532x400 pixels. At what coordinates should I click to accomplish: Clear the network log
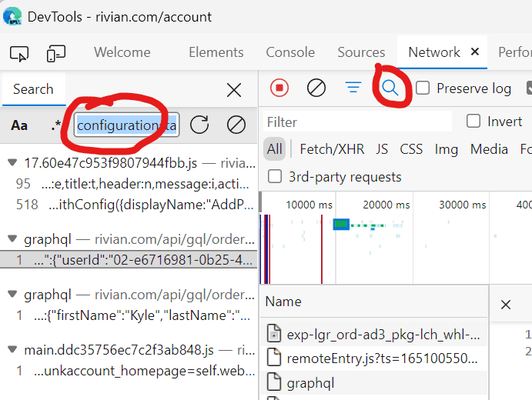tap(316, 88)
